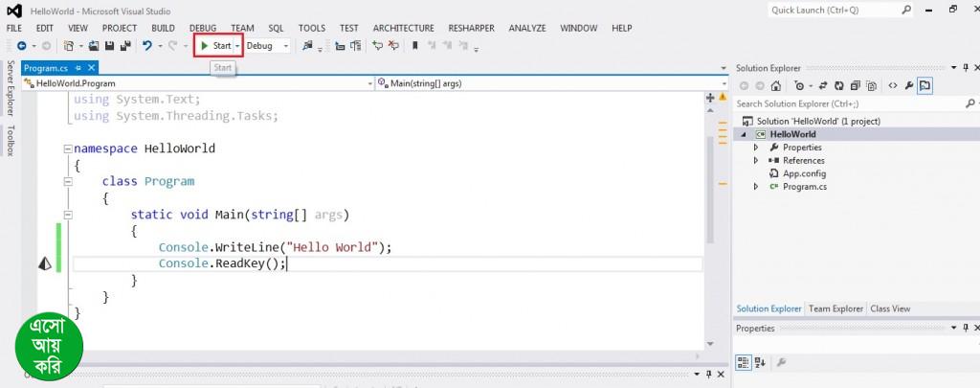This screenshot has height=388, width=980.
Task: Click the Undo arrow icon in toolbar
Action: point(147,46)
